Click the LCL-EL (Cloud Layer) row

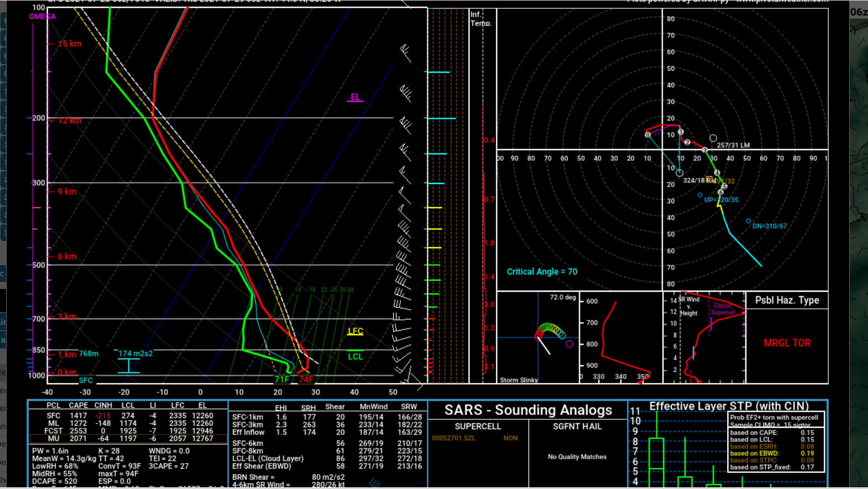tap(327, 458)
